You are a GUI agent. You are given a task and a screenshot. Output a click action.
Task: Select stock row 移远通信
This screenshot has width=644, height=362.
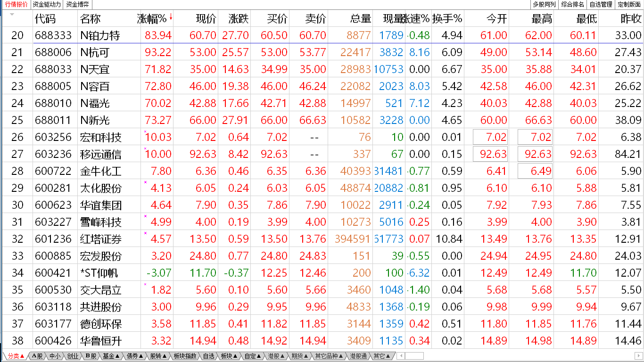tap(322, 154)
